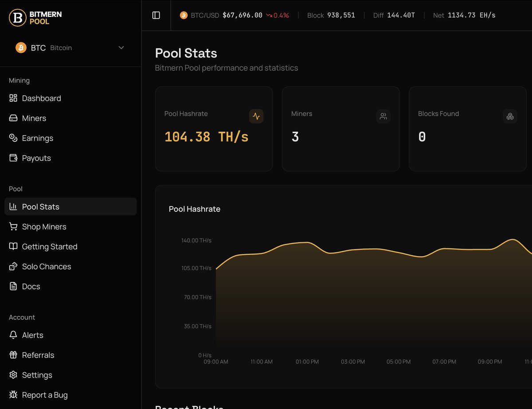Click the miners group icon on Miners card

pos(383,116)
